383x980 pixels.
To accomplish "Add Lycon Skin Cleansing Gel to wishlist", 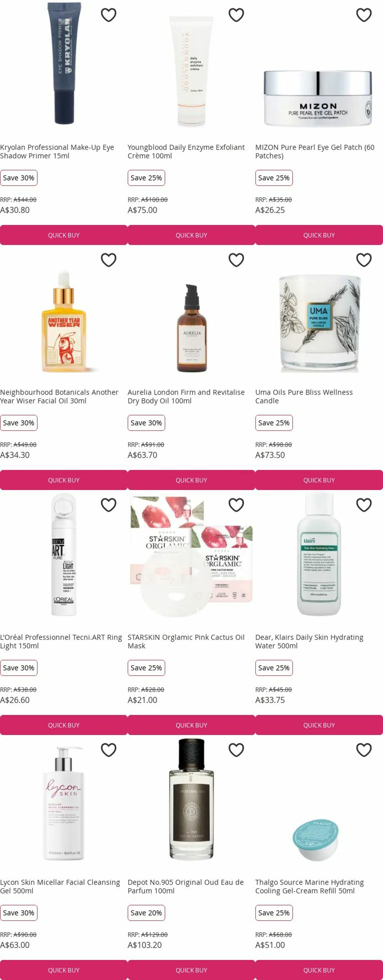I will tap(108, 750).
